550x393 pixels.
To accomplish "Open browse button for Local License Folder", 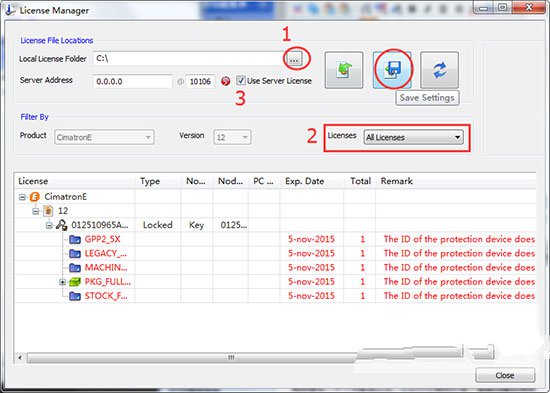I will coord(295,60).
